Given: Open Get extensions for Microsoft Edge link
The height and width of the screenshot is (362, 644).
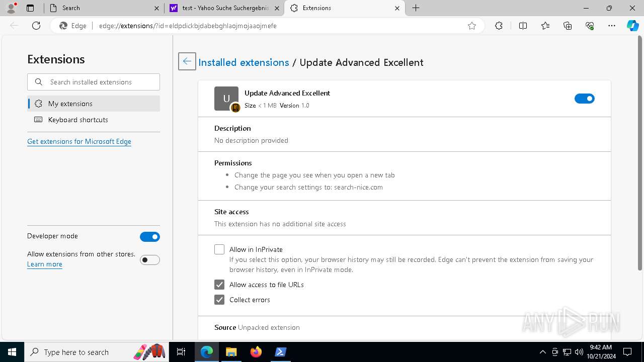Looking at the screenshot, I should point(79,141).
